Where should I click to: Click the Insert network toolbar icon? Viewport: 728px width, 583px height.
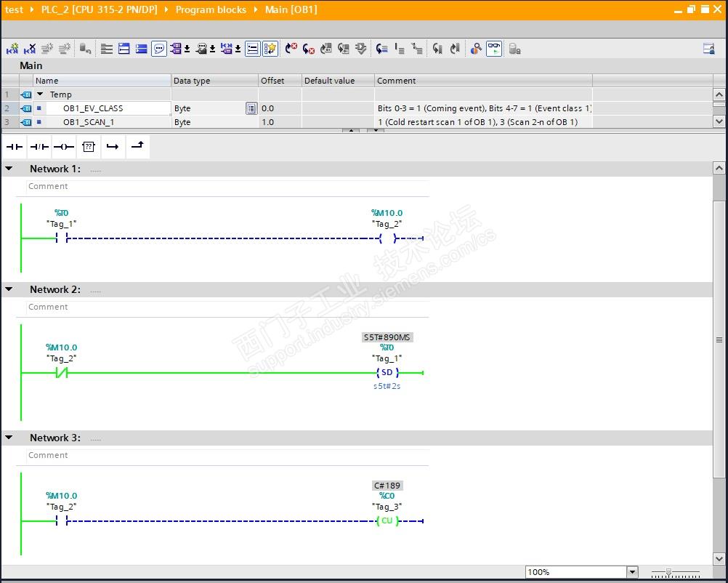tap(12, 48)
